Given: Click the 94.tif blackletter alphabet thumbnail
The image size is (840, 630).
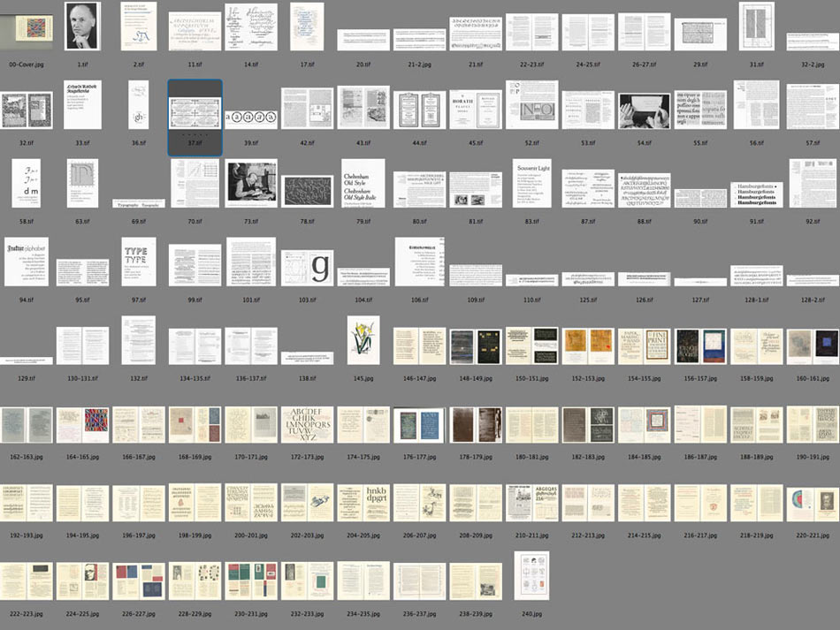Looking at the screenshot, I should [x=27, y=262].
